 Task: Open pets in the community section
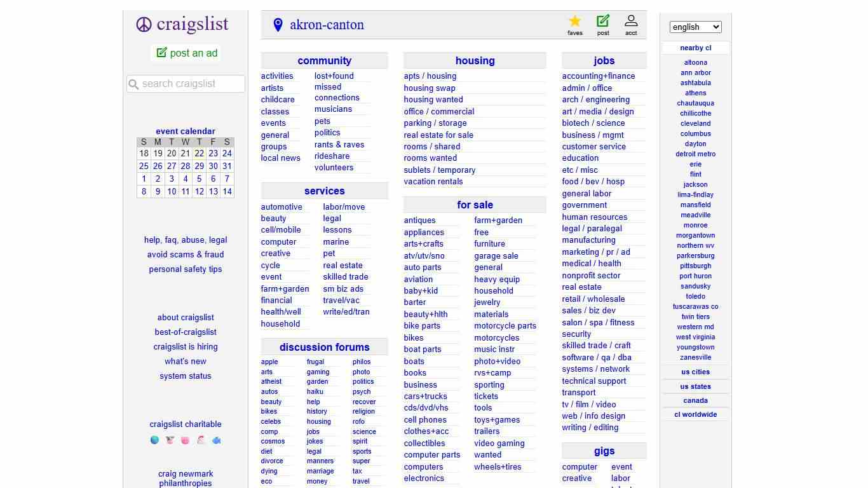[x=322, y=121]
